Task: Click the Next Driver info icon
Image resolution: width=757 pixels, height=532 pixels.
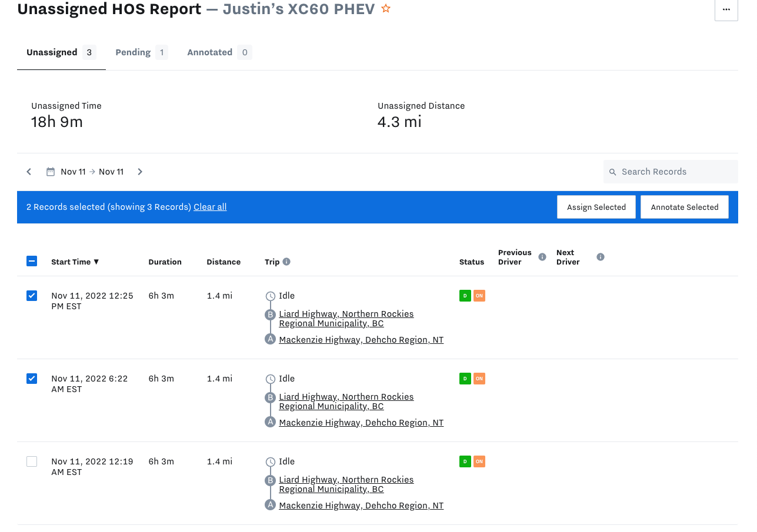Action: coord(601,256)
